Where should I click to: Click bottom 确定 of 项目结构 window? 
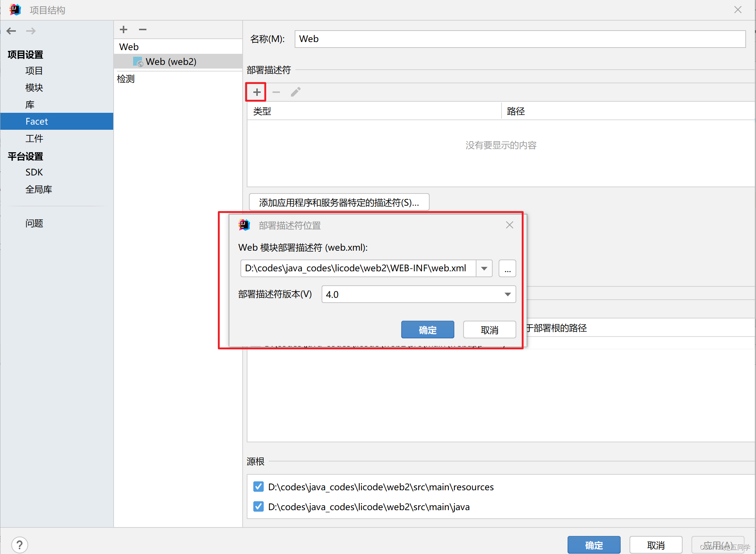(x=594, y=545)
